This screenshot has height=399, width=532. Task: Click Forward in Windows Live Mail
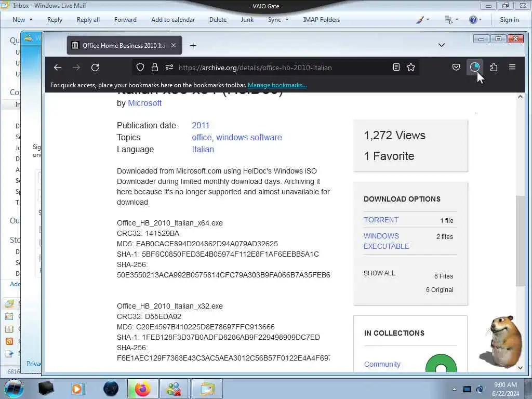125,20
